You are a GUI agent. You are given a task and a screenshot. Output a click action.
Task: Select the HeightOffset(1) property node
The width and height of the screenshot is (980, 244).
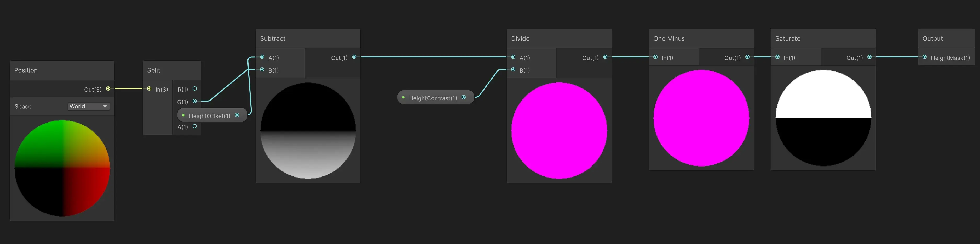coord(212,115)
